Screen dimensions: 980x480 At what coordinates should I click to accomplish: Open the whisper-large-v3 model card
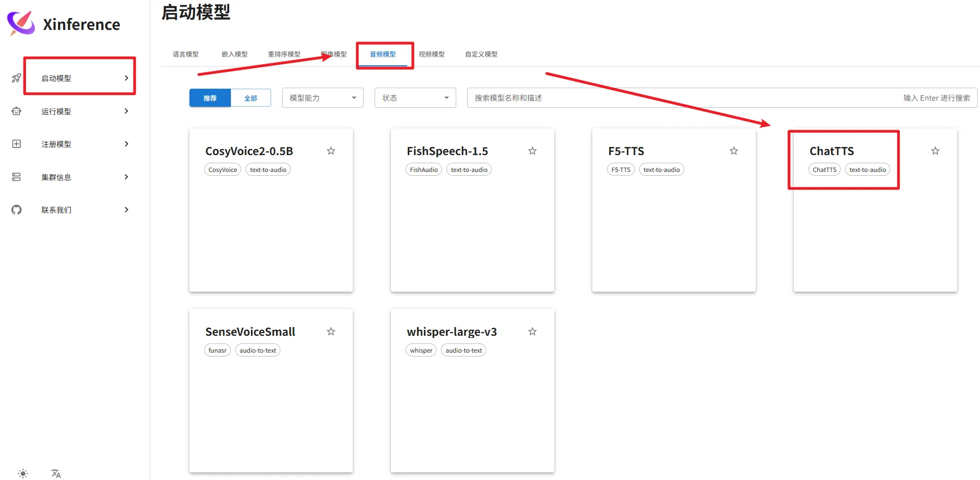(473, 391)
